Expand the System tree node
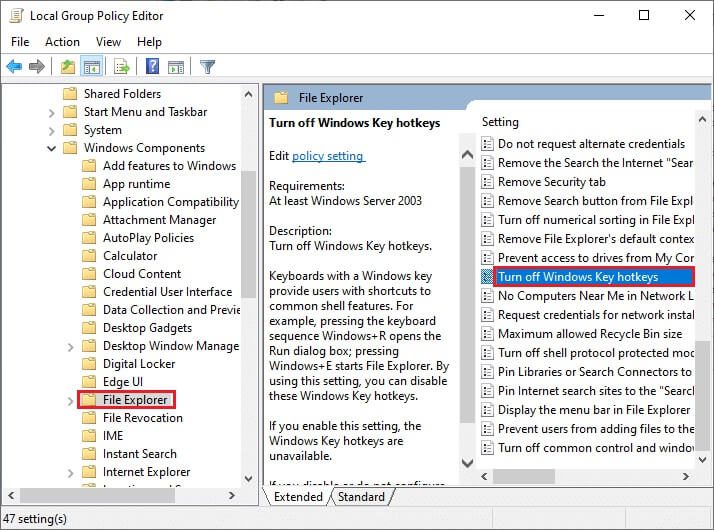Image resolution: width=714 pixels, height=530 pixels. click(51, 131)
